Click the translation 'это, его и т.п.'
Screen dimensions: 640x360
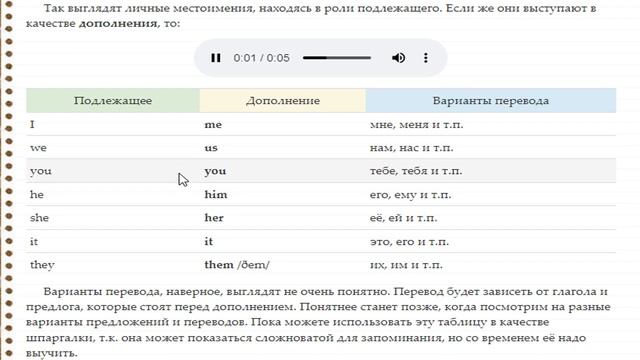tap(409, 242)
